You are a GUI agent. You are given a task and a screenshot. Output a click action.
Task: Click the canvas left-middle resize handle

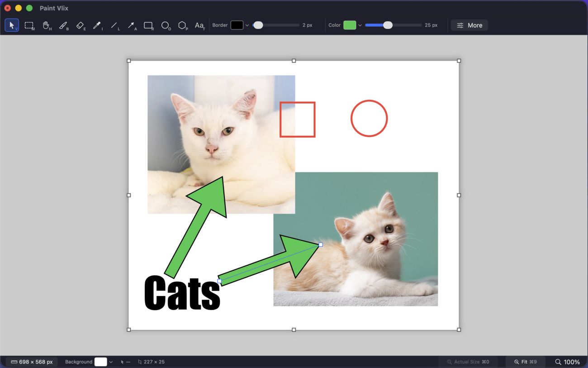coord(129,195)
